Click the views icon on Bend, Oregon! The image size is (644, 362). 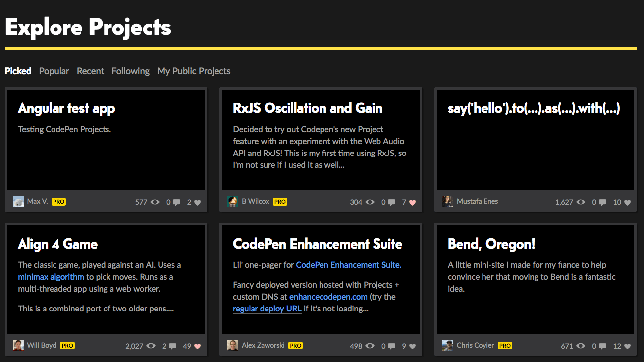click(x=580, y=346)
